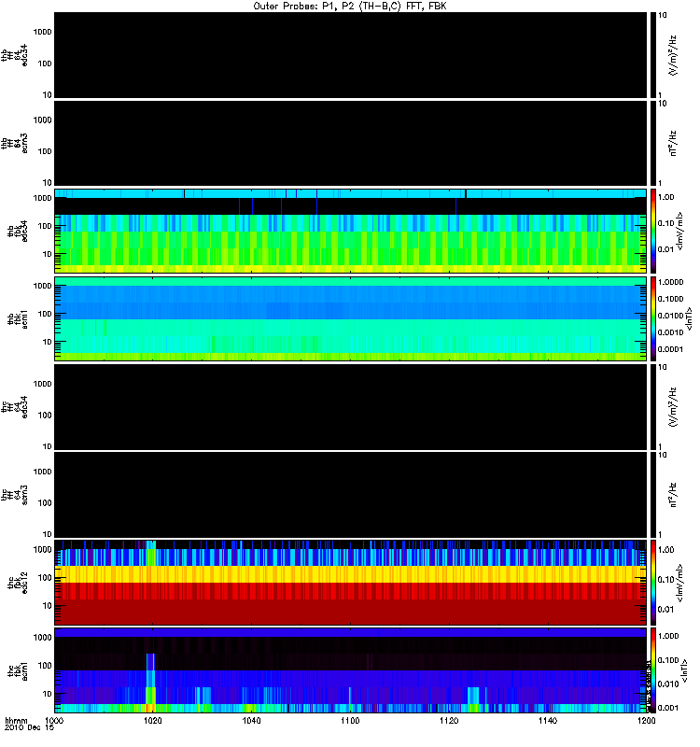Click the black thc fff scm3 spectrogram panel
Image resolution: width=700 pixels, height=747 pixels.
coord(350,495)
